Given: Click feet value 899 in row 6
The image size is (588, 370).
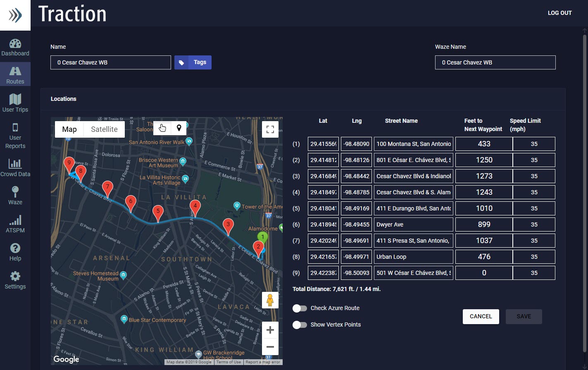Looking at the screenshot, I should [484, 224].
